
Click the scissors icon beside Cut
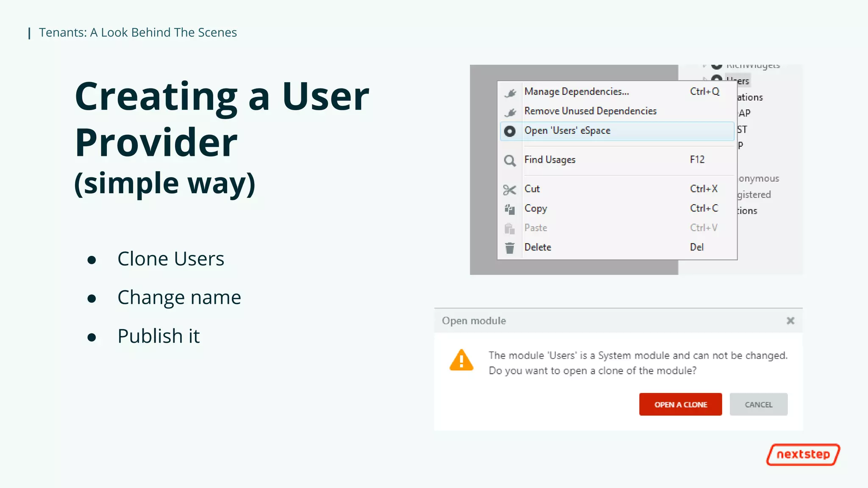coord(509,190)
